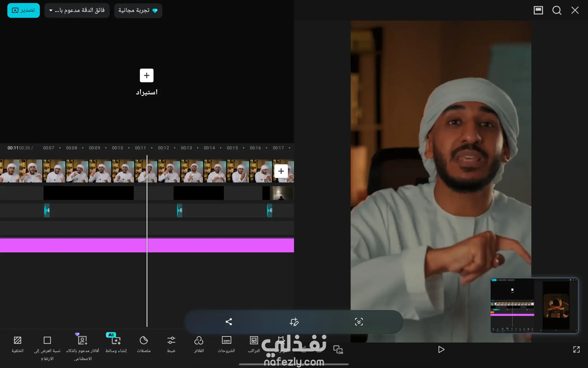Open the نسبة العرض إلى الارتفاع aspect ratio tool
This screenshot has width=588, height=368.
pyautogui.click(x=47, y=348)
